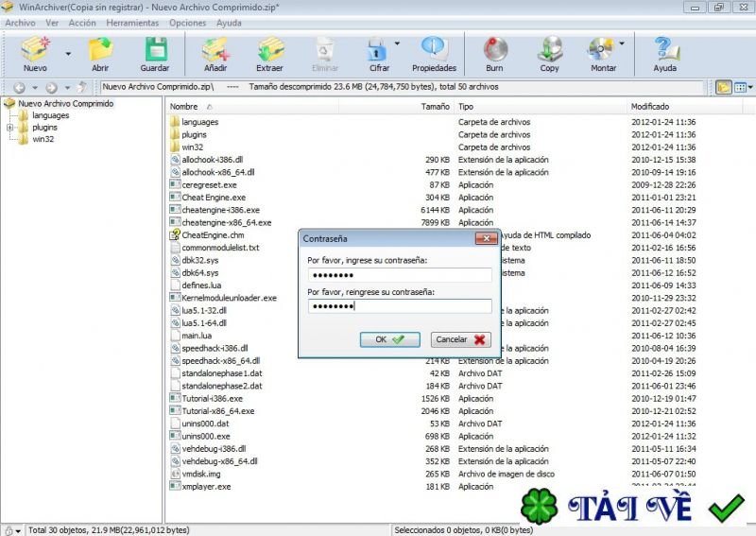The image size is (756, 536).
Task: Select Nuevo Archivo Comprimido tree root
Action: tap(66, 104)
